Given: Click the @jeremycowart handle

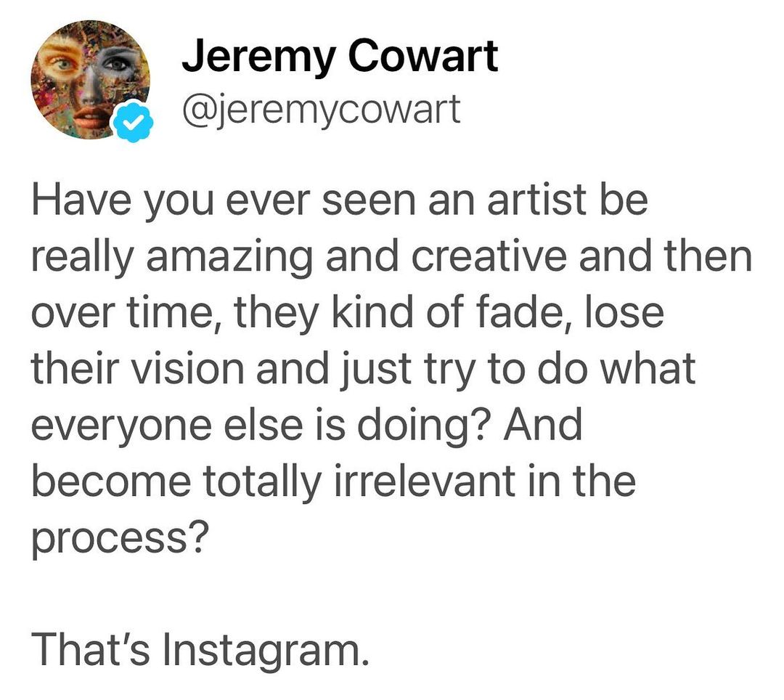Looking at the screenshot, I should click(x=321, y=110).
